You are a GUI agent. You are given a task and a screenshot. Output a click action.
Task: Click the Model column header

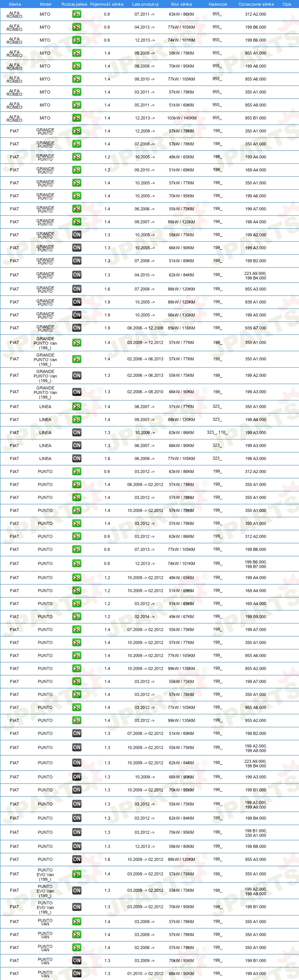(x=45, y=4)
